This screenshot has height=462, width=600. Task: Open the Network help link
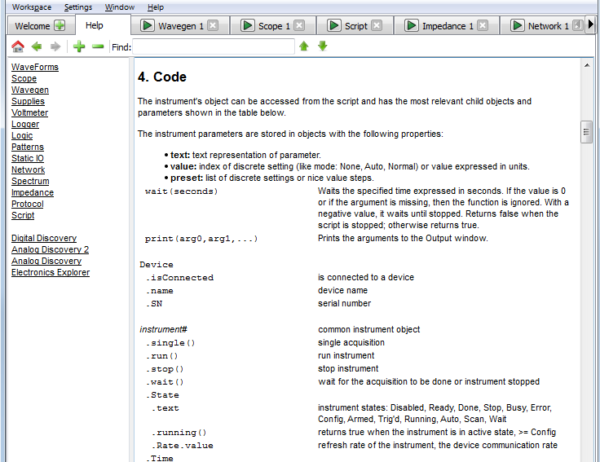tap(28, 170)
